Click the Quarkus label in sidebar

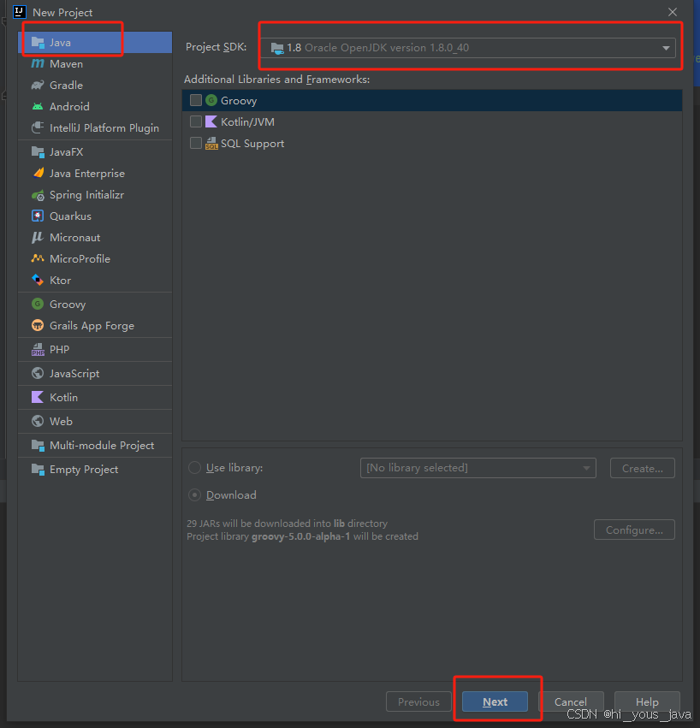[70, 216]
